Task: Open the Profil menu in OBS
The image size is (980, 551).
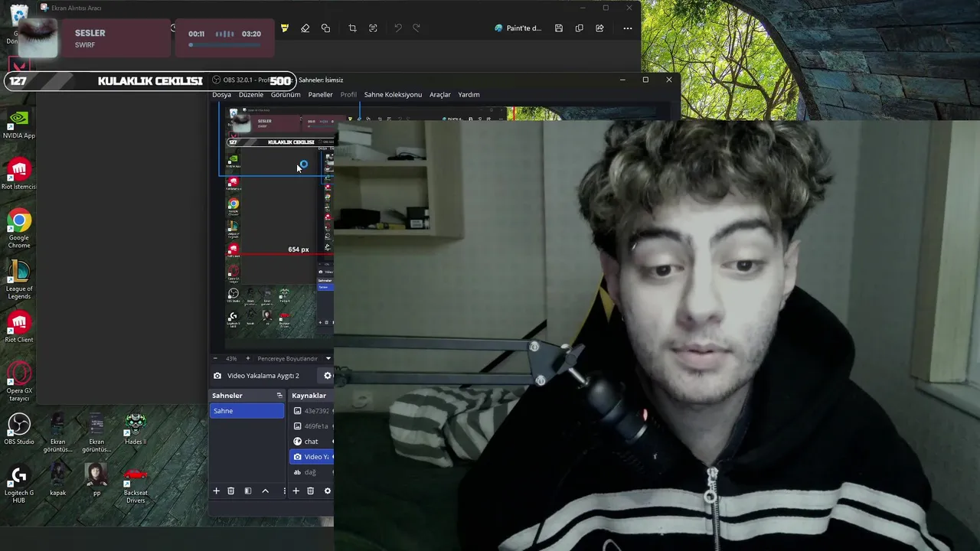Action: 348,95
